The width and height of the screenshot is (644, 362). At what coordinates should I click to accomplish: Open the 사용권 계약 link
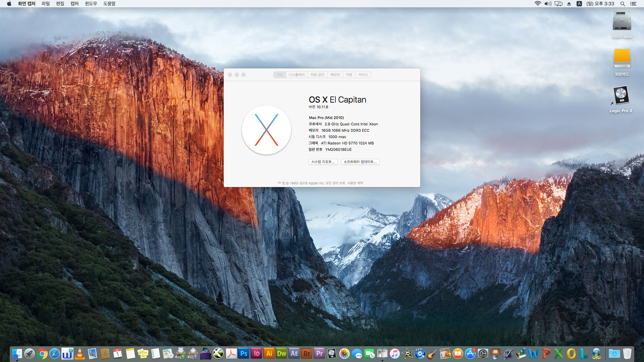(x=355, y=183)
